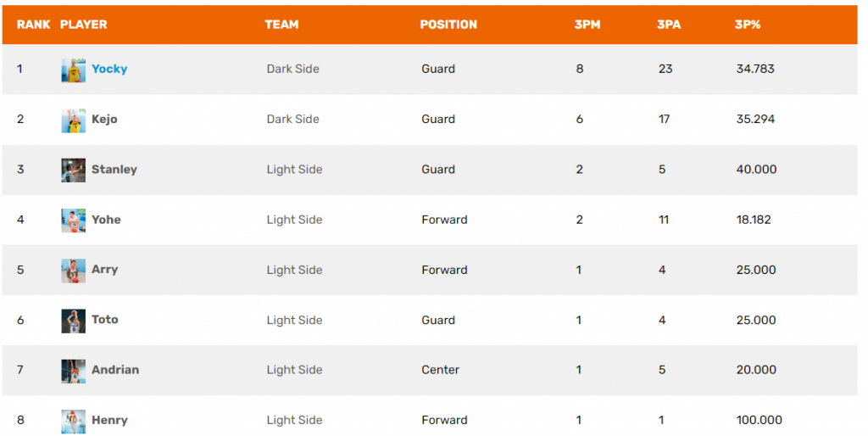Click Kejo's player avatar thumbnail
The image size is (868, 436).
click(x=73, y=120)
